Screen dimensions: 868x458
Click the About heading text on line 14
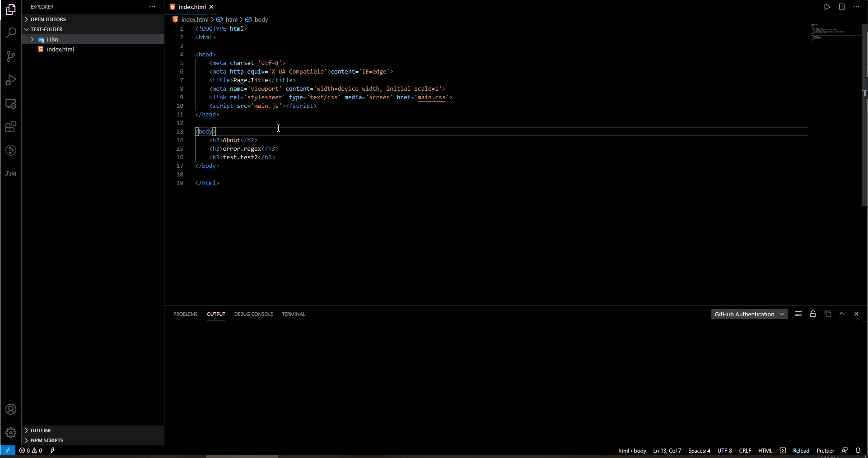point(231,140)
